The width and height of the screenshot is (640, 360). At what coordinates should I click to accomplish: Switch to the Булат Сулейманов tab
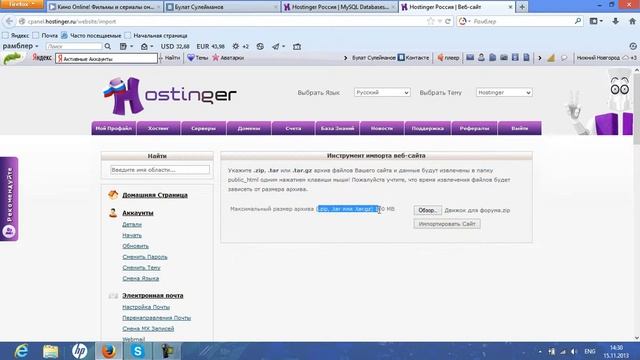222,7
